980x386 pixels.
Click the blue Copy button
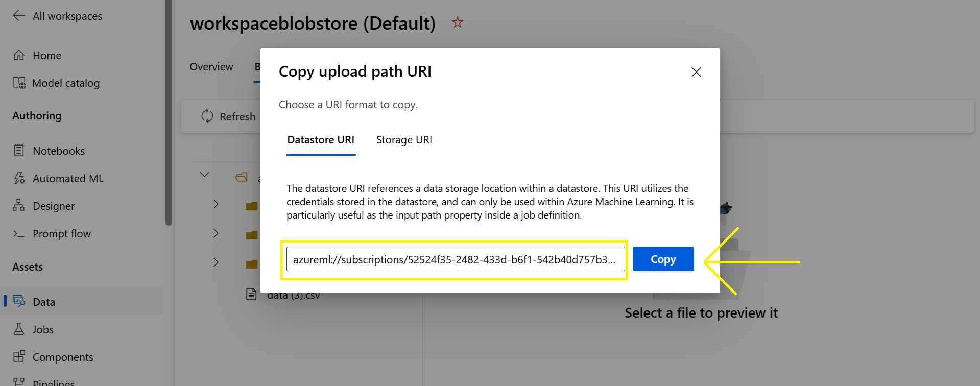663,259
